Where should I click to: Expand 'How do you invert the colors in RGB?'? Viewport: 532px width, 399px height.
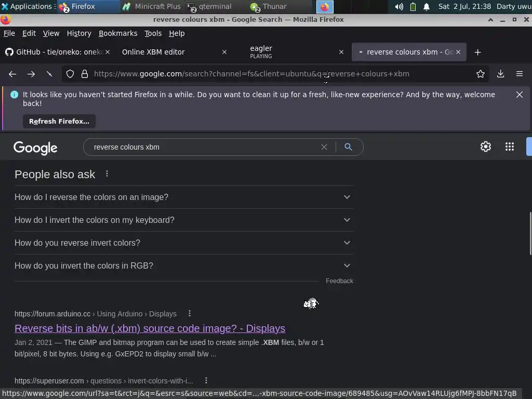(x=183, y=265)
